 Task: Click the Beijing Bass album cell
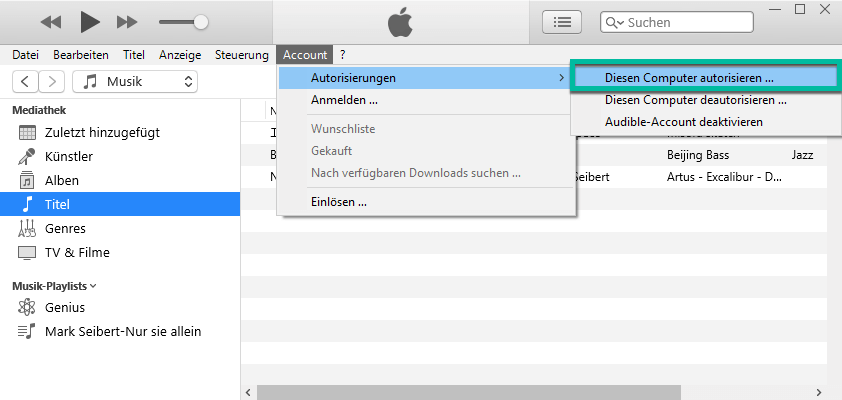pos(698,155)
